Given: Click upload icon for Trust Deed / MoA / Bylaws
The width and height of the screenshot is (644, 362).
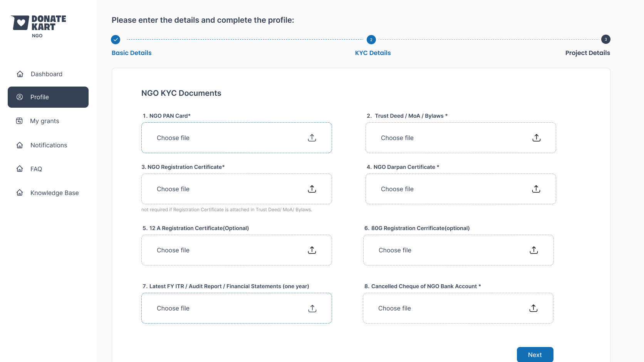Looking at the screenshot, I should [x=537, y=138].
